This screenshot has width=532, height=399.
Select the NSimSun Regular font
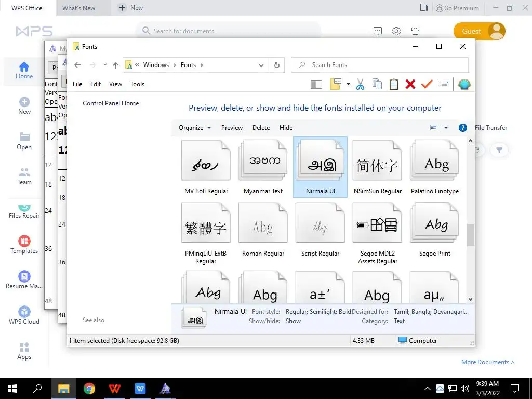(377, 167)
